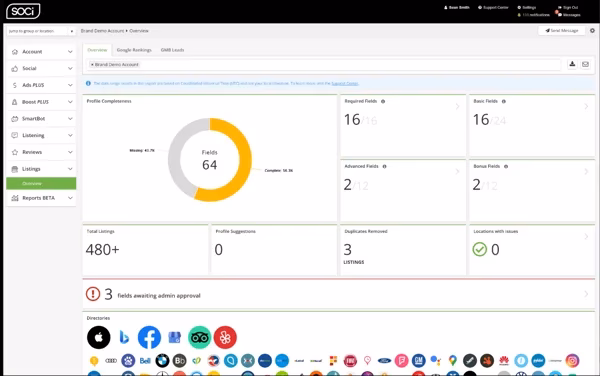Open notifications in the header

(x=533, y=15)
